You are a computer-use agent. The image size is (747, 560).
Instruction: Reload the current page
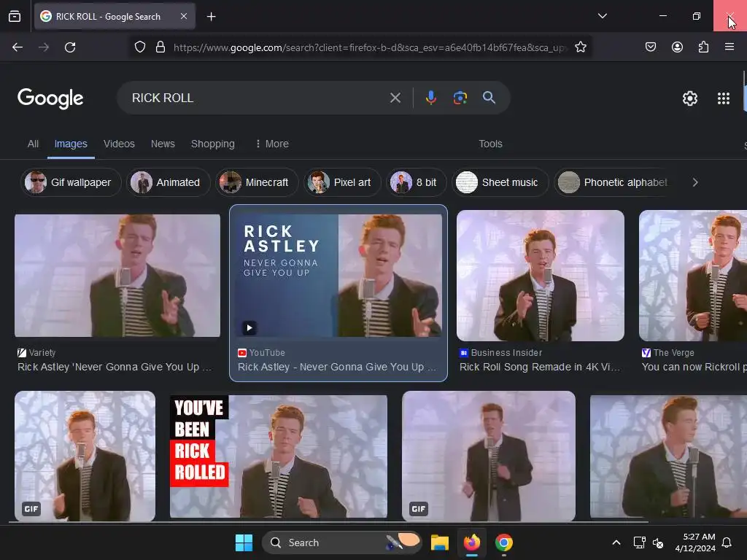[x=70, y=47]
